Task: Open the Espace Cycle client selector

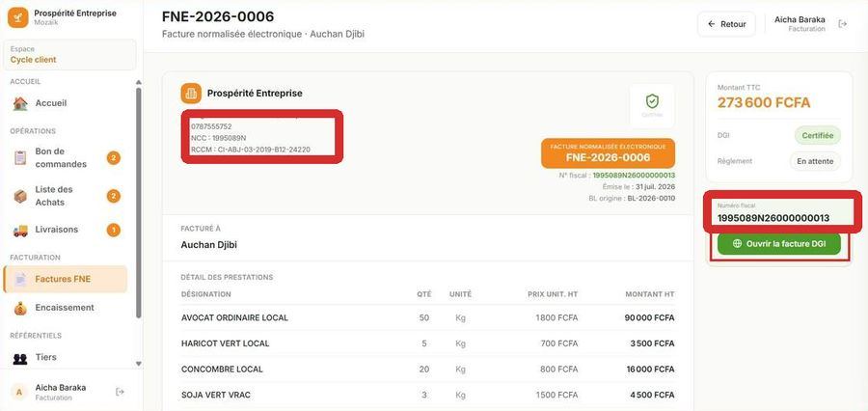Action: tap(69, 55)
